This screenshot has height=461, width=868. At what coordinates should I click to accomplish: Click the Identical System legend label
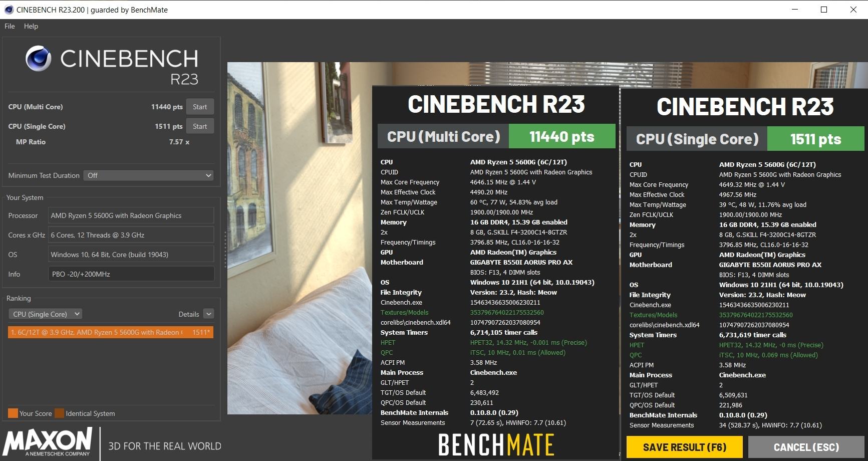[x=90, y=413]
